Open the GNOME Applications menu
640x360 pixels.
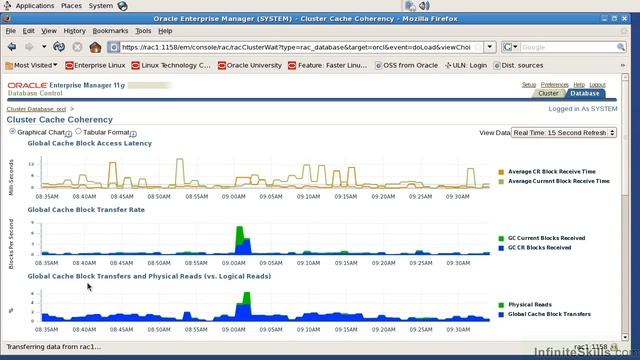coord(35,6)
